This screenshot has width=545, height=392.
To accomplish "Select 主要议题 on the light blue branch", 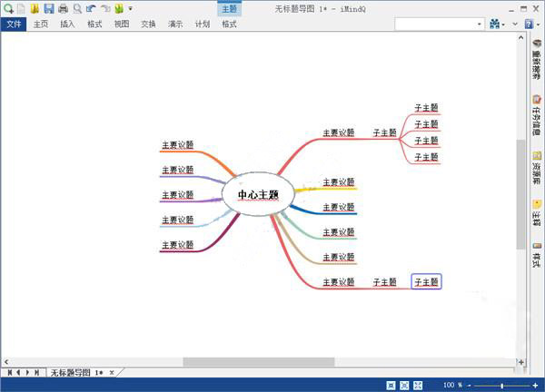I will click(178, 220).
